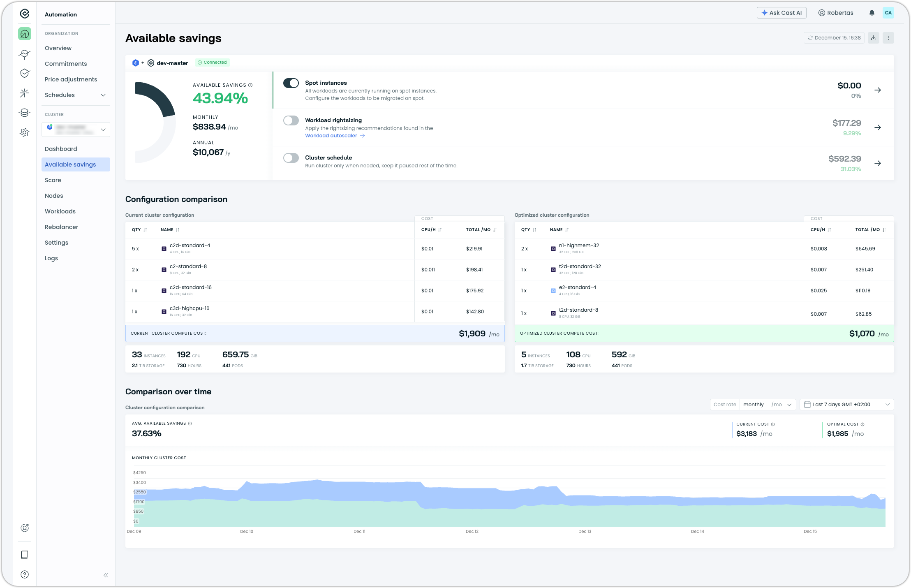This screenshot has width=911, height=588.
Task: Open the three-dot more options menu
Action: [888, 38]
